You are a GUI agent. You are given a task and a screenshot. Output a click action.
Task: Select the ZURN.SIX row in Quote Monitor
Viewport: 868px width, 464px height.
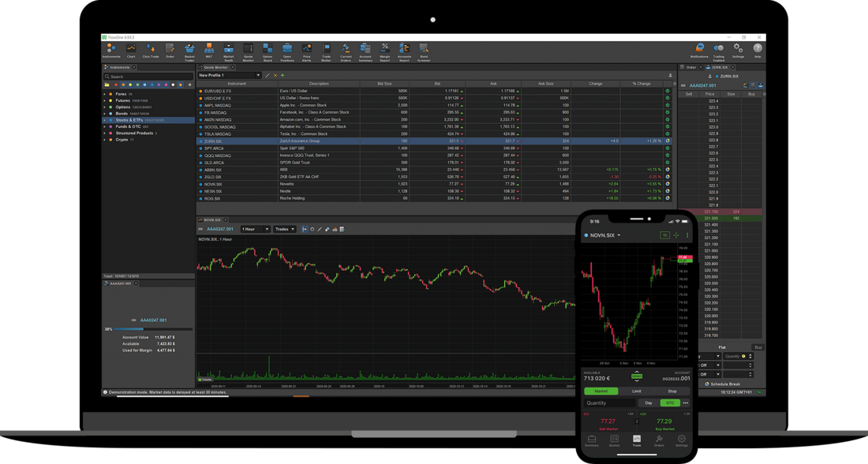[434, 141]
